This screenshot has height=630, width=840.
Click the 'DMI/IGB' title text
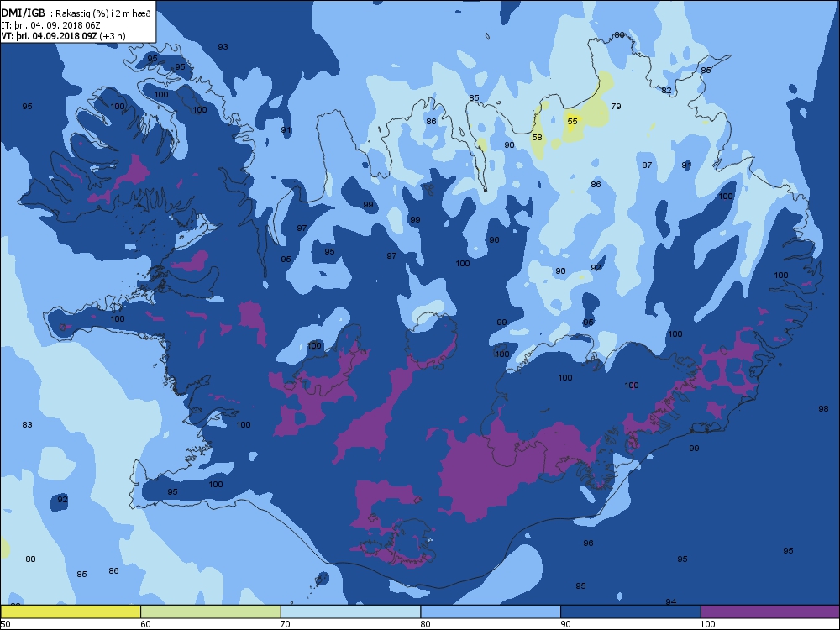[24, 13]
